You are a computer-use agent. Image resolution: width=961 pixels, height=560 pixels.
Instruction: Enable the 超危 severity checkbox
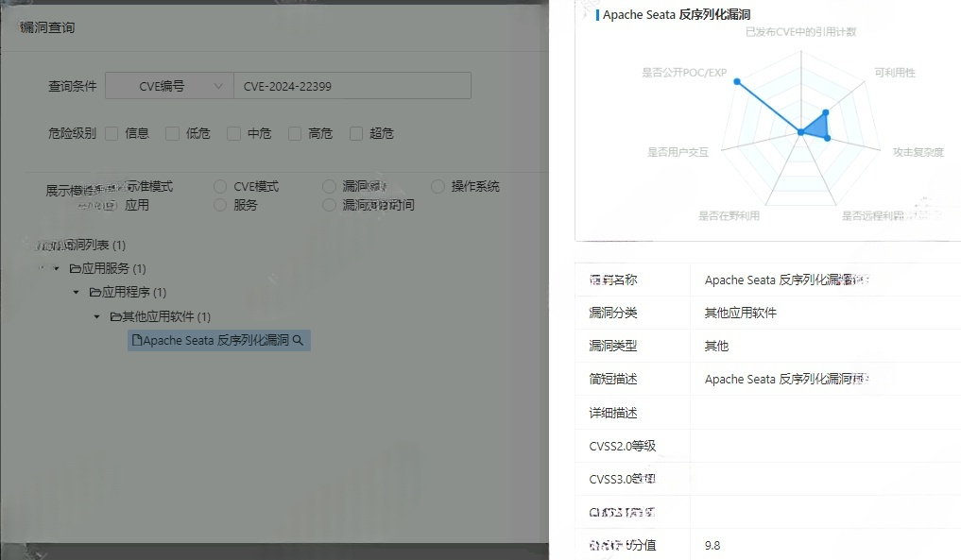pos(355,133)
